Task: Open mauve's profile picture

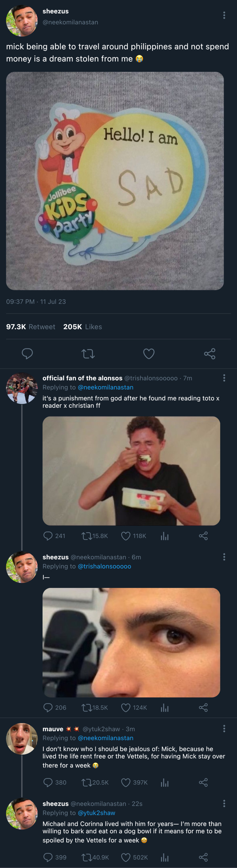Action: [x=22, y=739]
